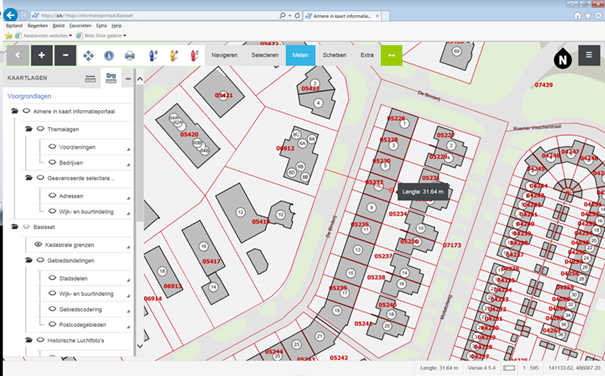Click the green double-arrow measure button

[x=391, y=55]
